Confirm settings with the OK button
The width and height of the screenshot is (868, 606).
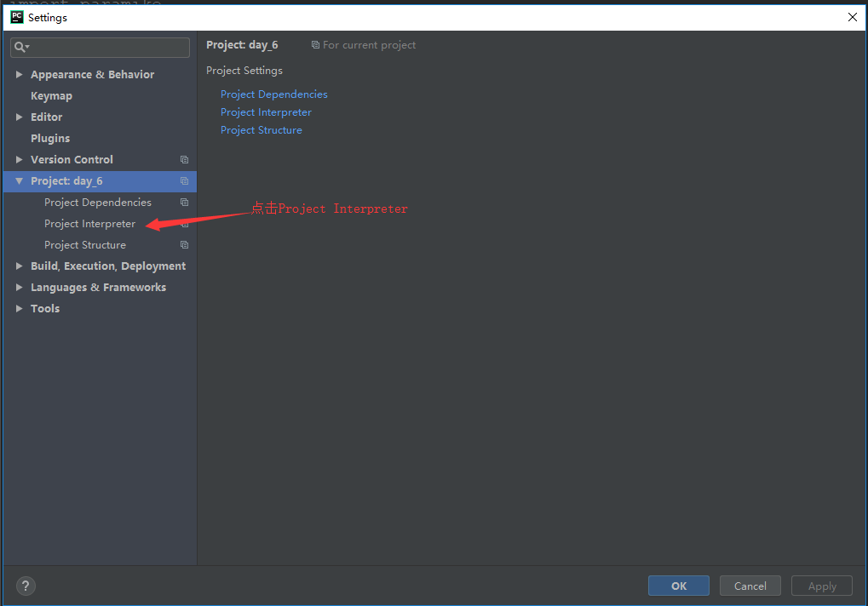click(x=679, y=586)
